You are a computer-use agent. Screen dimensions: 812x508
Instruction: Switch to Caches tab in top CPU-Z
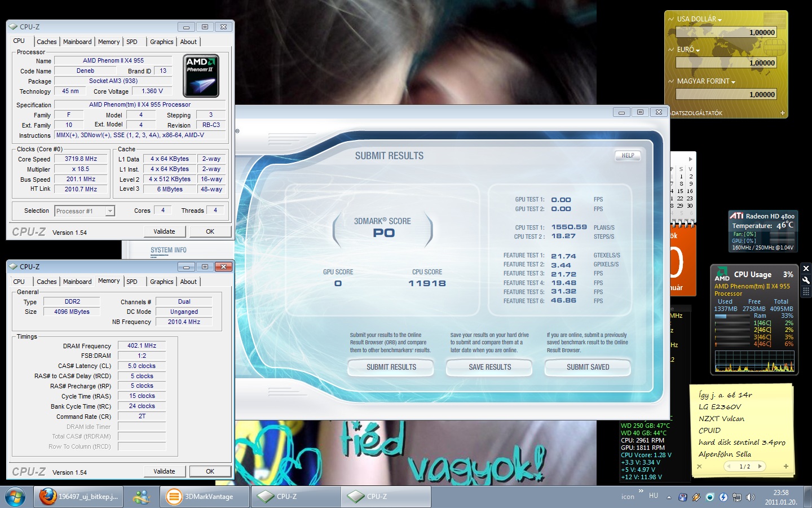[x=47, y=42]
